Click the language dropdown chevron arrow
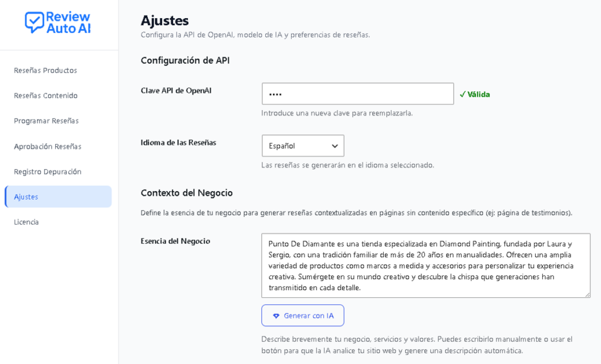 point(335,146)
